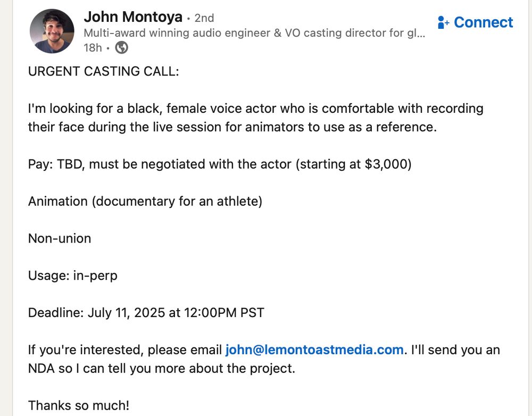The height and width of the screenshot is (416, 532).
Task: Click the John Montoya name link
Action: click(133, 17)
